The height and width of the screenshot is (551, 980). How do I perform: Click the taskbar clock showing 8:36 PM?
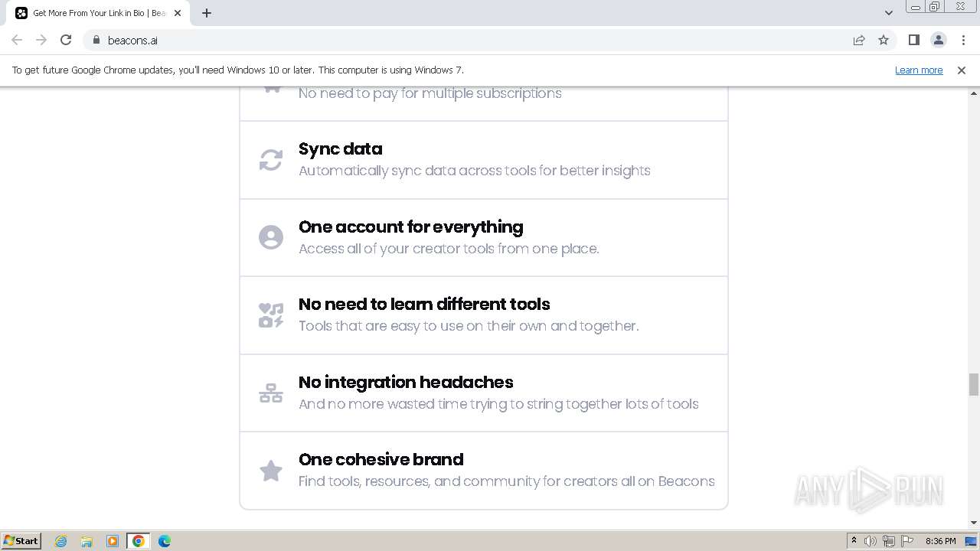click(940, 541)
